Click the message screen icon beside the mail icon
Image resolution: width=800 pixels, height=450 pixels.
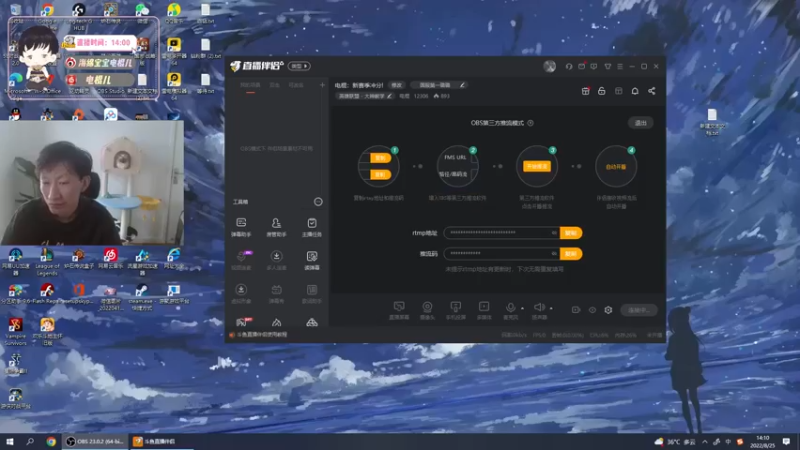click(594, 66)
